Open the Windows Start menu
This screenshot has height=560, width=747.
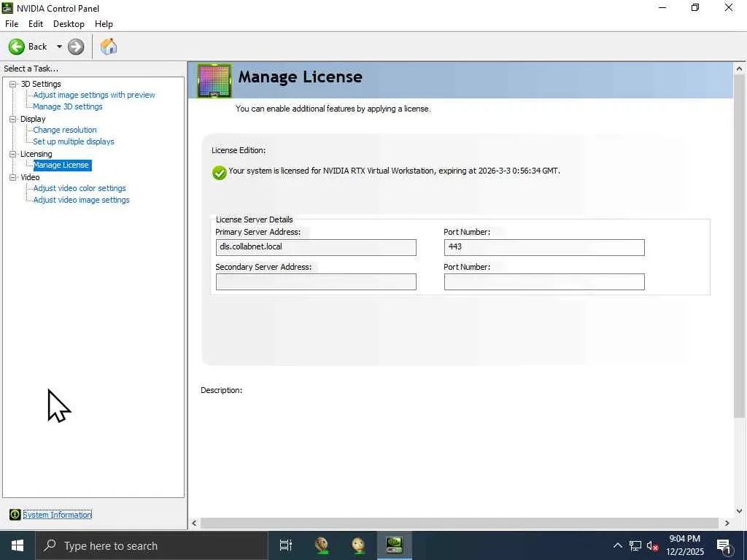18,545
